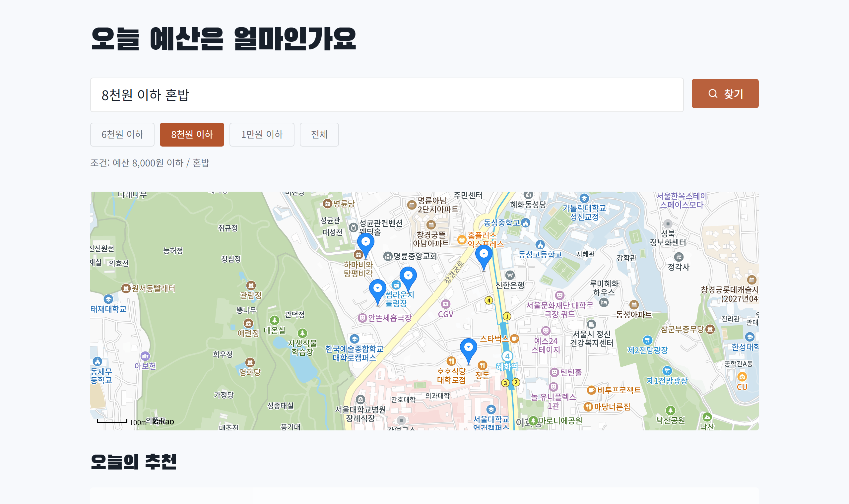This screenshot has width=849, height=504.
Task: Click the 마당너른집 restaurant icon
Action: pyautogui.click(x=588, y=407)
